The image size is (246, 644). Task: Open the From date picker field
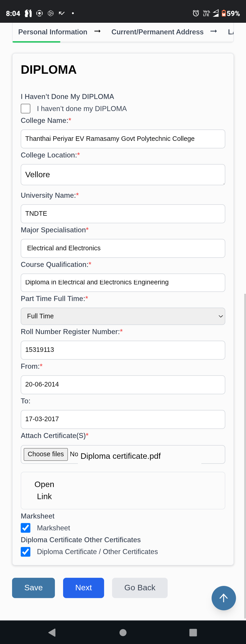[123, 385]
